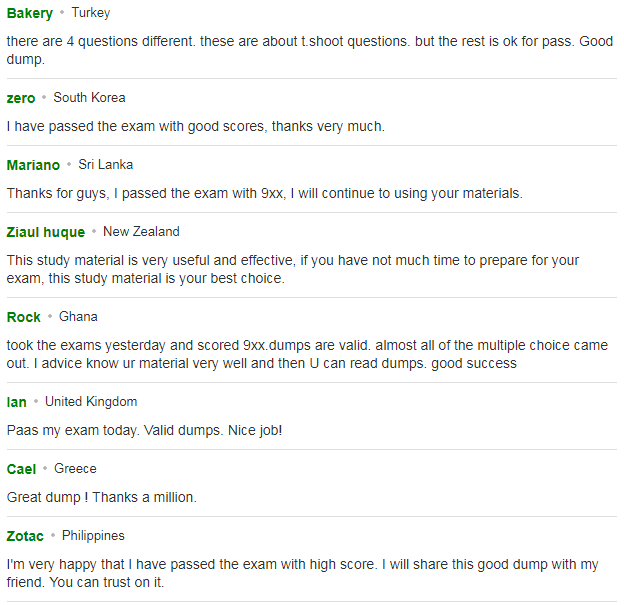The width and height of the screenshot is (624, 605).
Task: Click Ian's comment 'Paas my exam today'
Action: click(x=144, y=430)
